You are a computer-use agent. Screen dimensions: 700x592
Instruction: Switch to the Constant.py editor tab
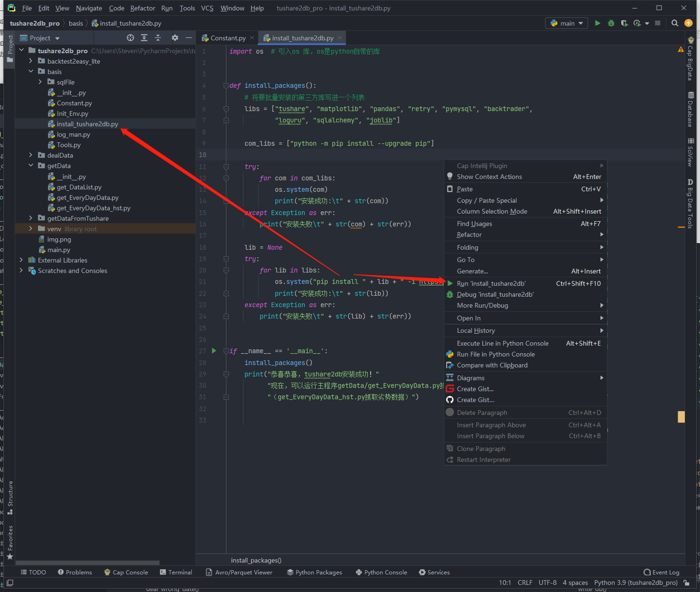click(x=228, y=38)
